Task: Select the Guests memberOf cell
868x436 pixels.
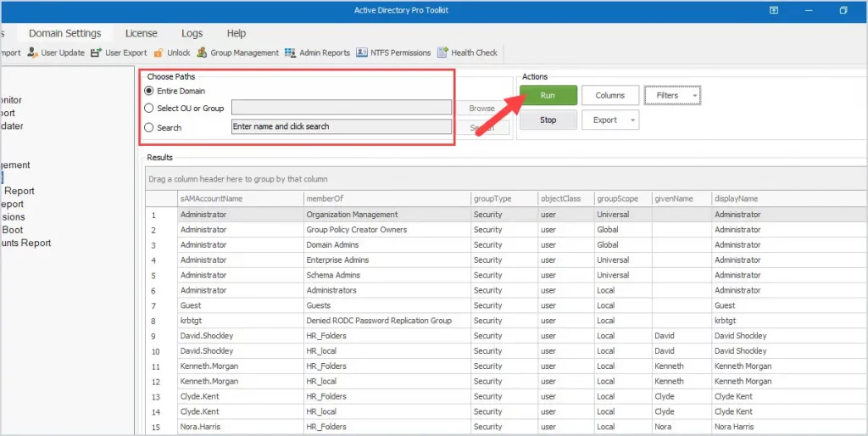Action: point(387,305)
